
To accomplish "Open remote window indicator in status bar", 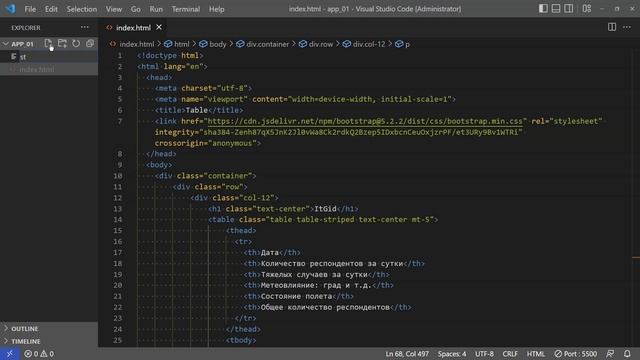I will point(9,353).
